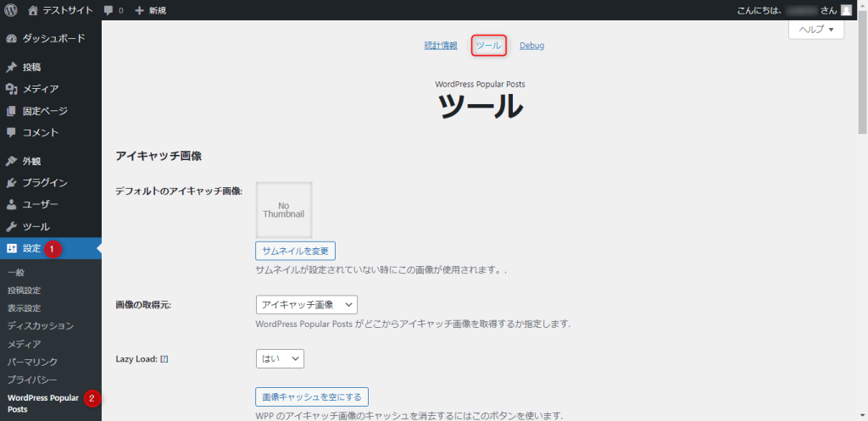Open 投稿 menu with pin icon

(x=31, y=67)
